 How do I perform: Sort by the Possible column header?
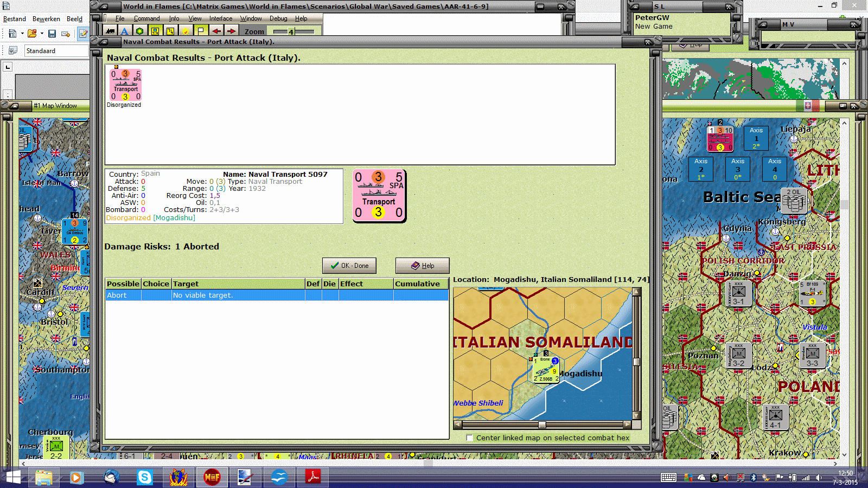123,284
